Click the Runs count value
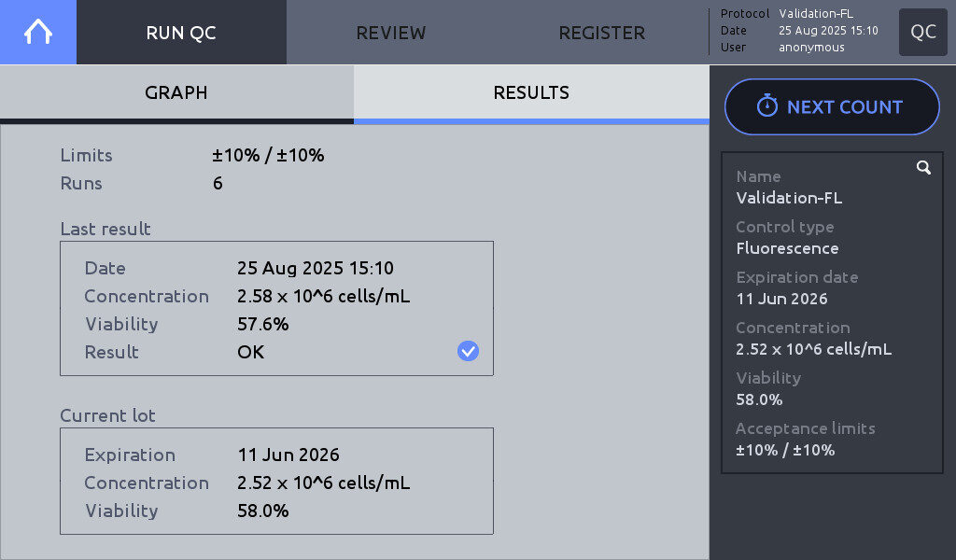Viewport: 956px width, 560px height. 218,183
